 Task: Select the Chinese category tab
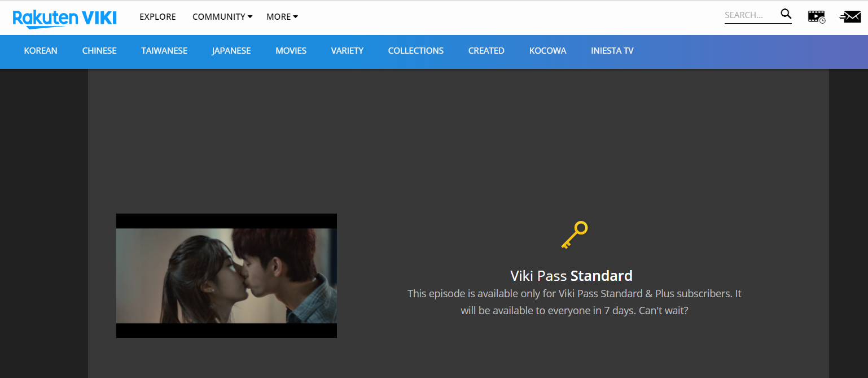click(x=99, y=51)
